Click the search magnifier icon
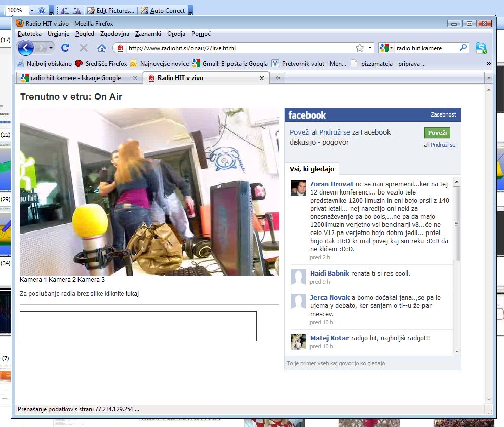The width and height of the screenshot is (504, 427). click(x=463, y=48)
